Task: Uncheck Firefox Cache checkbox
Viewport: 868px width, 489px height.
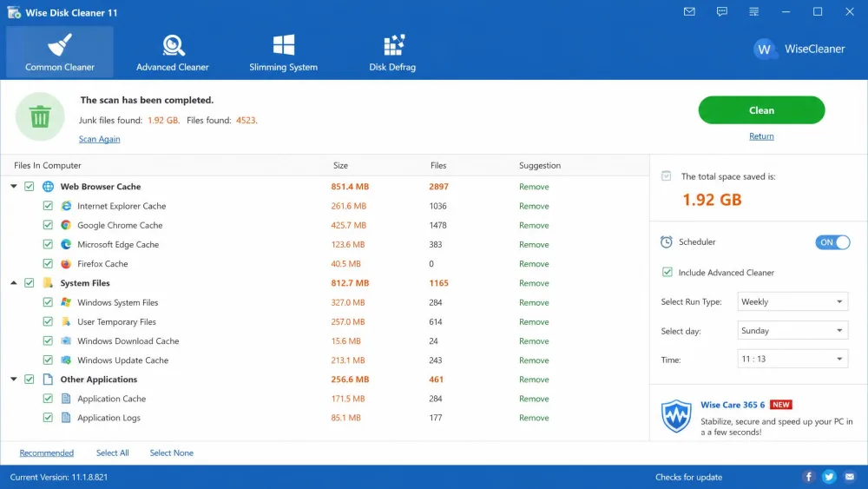Action: (x=48, y=263)
